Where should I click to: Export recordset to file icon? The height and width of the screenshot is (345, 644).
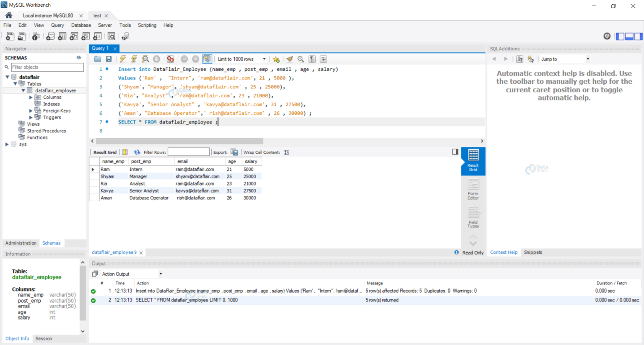pyautogui.click(x=234, y=152)
